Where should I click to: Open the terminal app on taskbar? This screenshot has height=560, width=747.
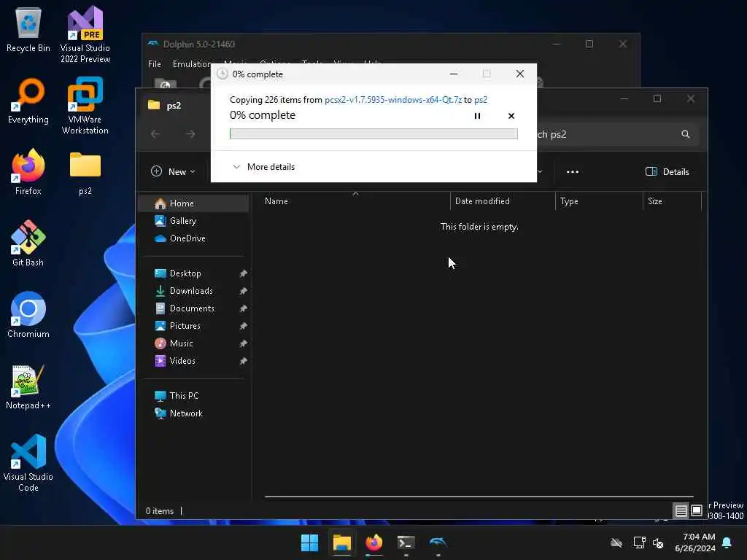pos(406,542)
